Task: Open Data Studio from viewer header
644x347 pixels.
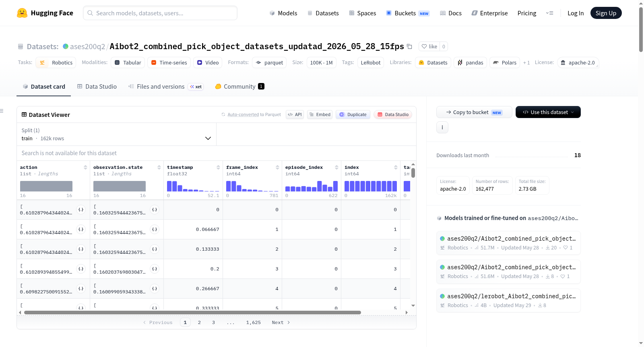Action: 393,114
